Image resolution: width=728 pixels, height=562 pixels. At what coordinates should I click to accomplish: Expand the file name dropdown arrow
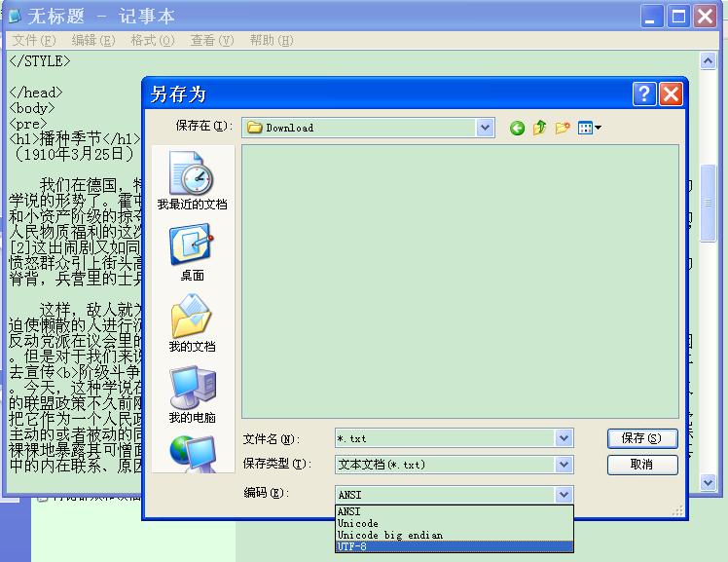[564, 438]
